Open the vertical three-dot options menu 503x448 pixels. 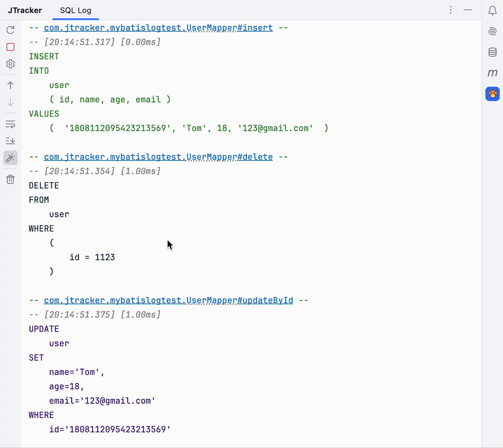tap(451, 10)
